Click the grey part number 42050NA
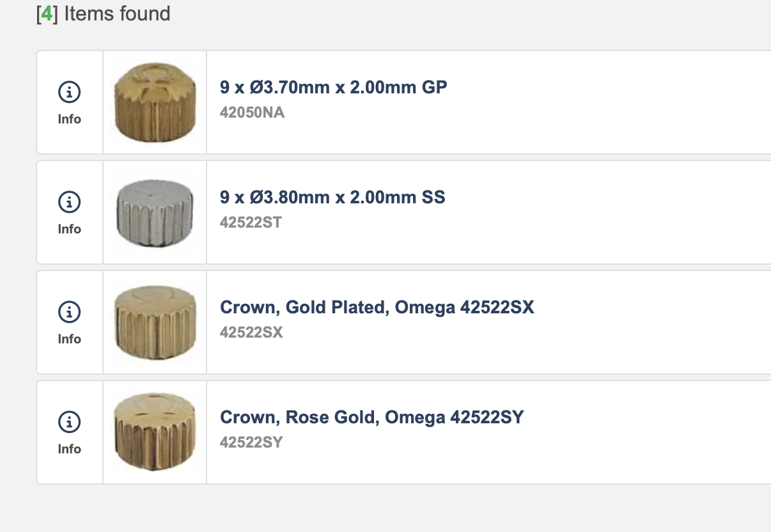The image size is (771, 532). [252, 113]
